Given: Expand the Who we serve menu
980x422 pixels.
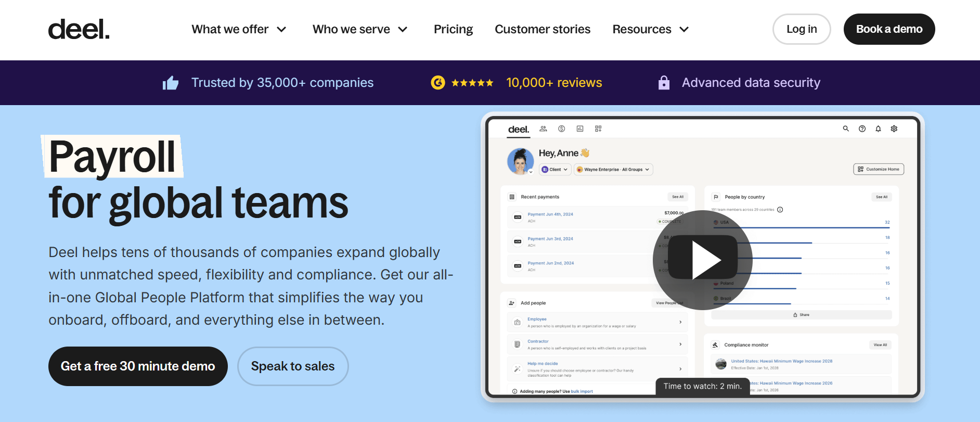Looking at the screenshot, I should 359,30.
